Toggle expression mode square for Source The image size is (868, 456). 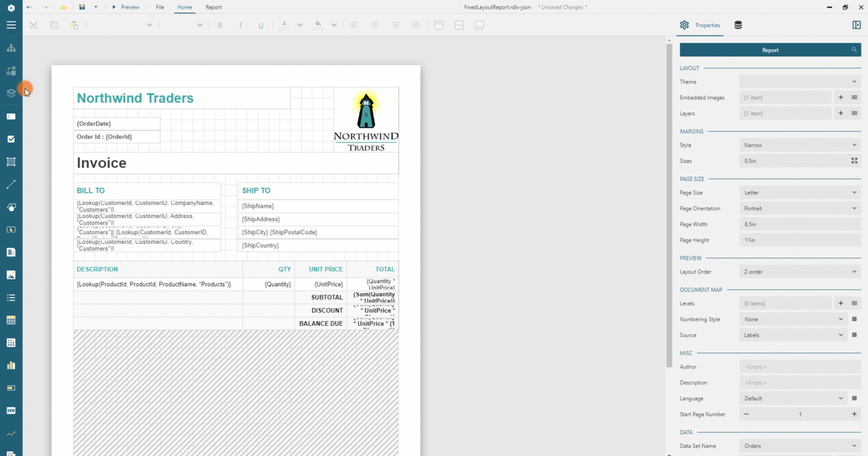(x=854, y=335)
